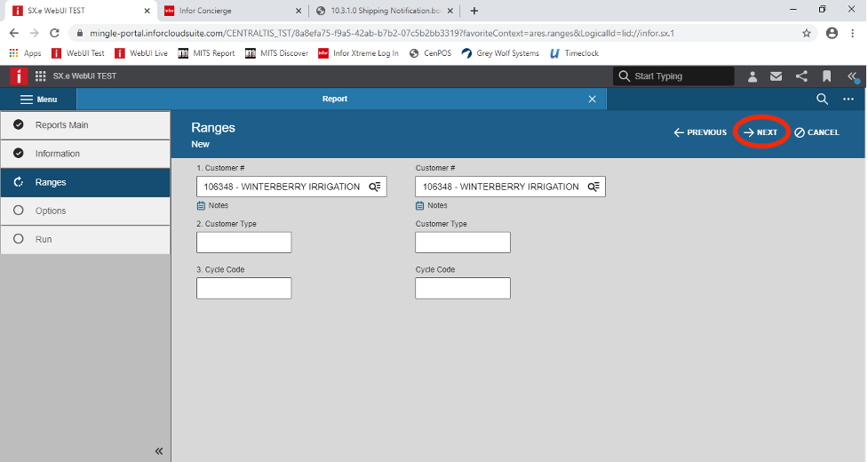Open the user profile icon
Image resolution: width=868 pixels, height=462 pixels.
(753, 76)
